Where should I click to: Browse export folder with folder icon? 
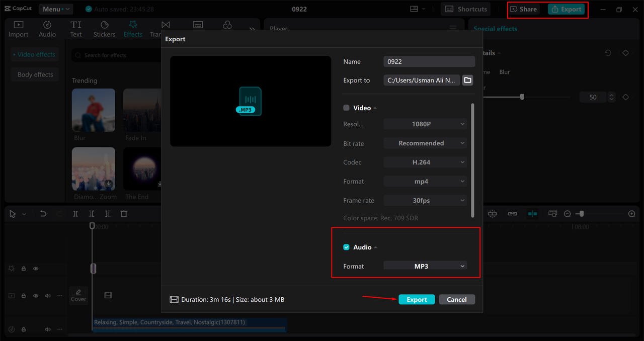pyautogui.click(x=467, y=80)
